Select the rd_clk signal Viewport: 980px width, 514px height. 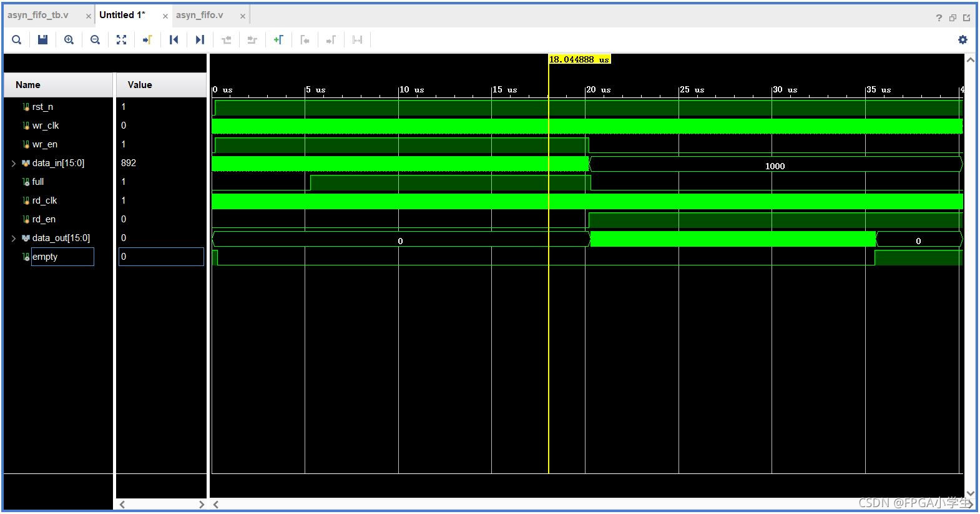point(44,200)
